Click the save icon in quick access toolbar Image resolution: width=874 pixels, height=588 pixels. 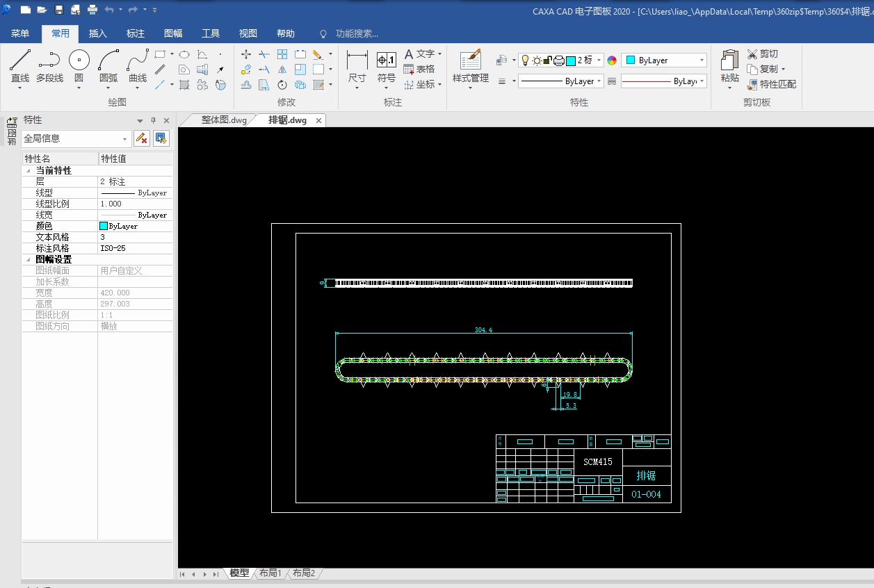(59, 10)
